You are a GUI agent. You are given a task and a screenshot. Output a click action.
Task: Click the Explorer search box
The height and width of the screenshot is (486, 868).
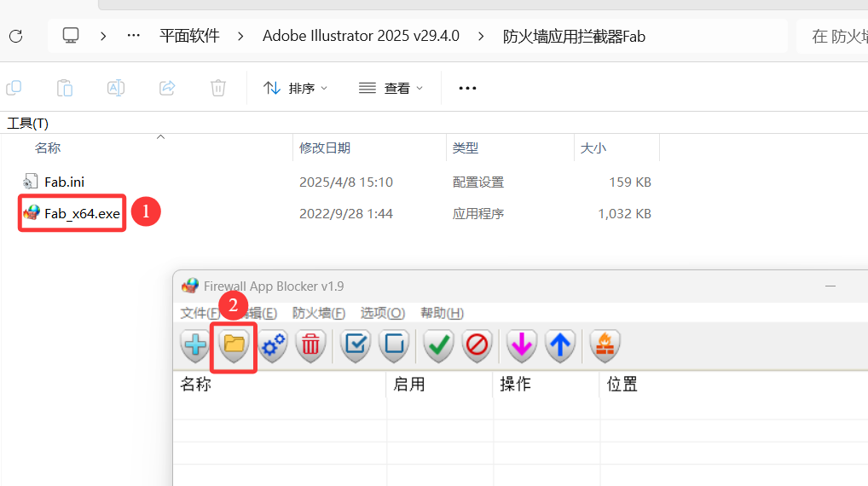click(832, 37)
